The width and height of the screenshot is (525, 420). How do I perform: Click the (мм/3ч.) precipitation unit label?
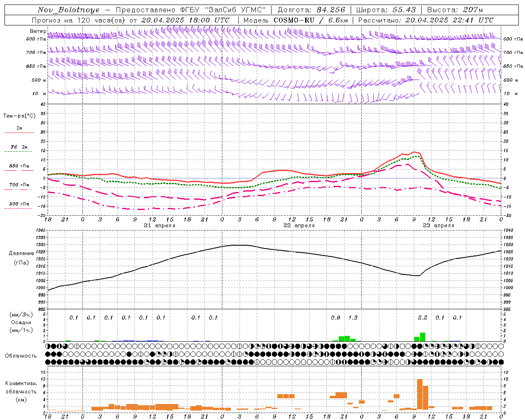[x=21, y=315]
